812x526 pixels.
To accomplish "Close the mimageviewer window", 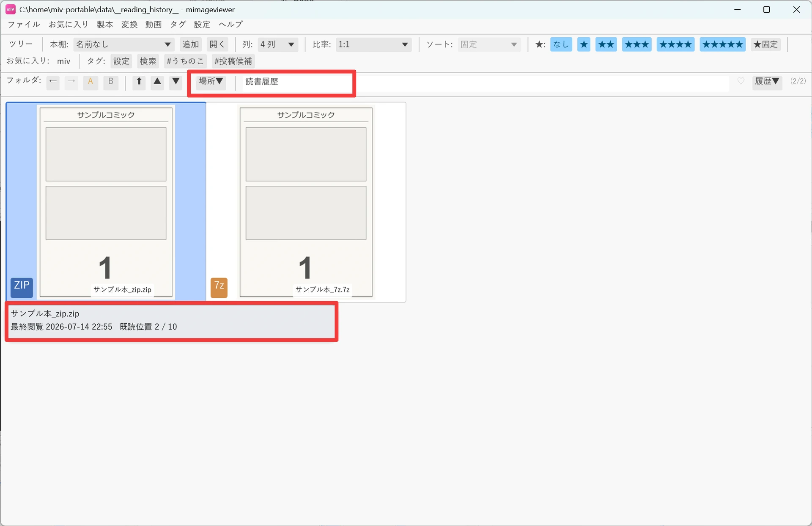I will click(x=796, y=9).
